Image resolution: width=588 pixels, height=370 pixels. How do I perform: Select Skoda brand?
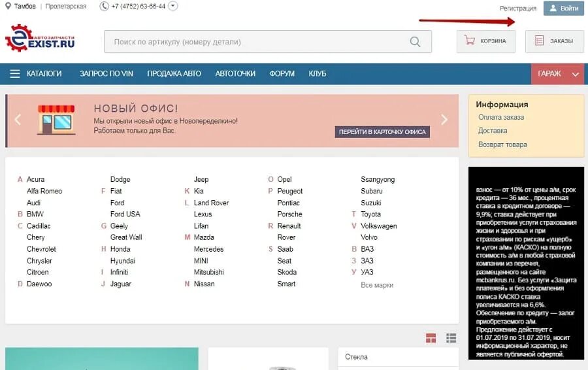(287, 272)
